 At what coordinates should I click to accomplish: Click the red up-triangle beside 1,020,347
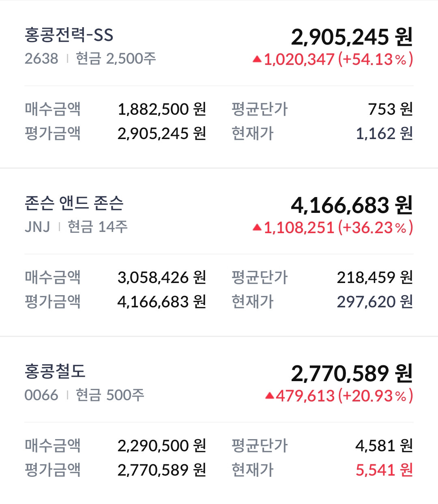[x=257, y=60]
